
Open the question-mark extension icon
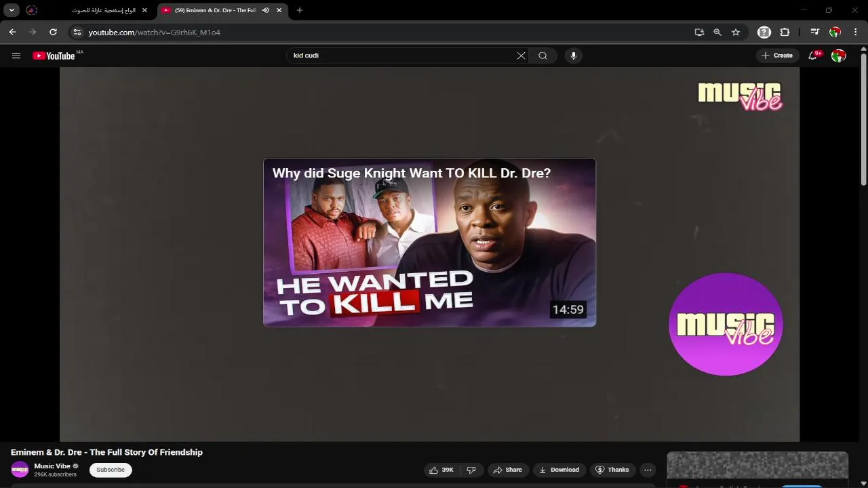pyautogui.click(x=764, y=32)
